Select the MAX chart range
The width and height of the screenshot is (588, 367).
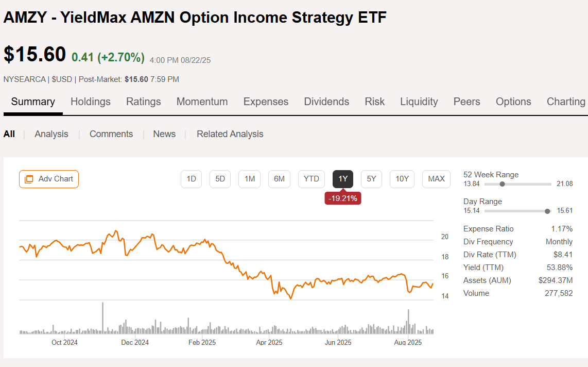pyautogui.click(x=436, y=179)
